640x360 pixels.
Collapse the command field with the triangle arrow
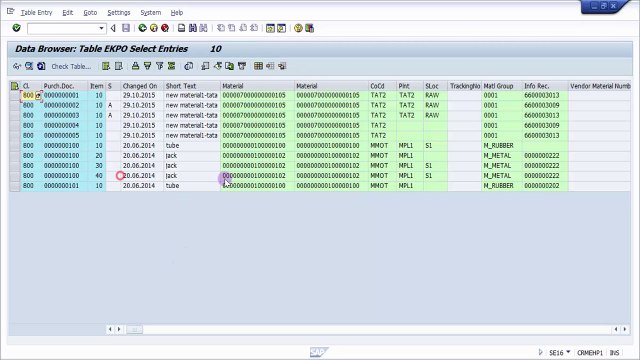113,28
